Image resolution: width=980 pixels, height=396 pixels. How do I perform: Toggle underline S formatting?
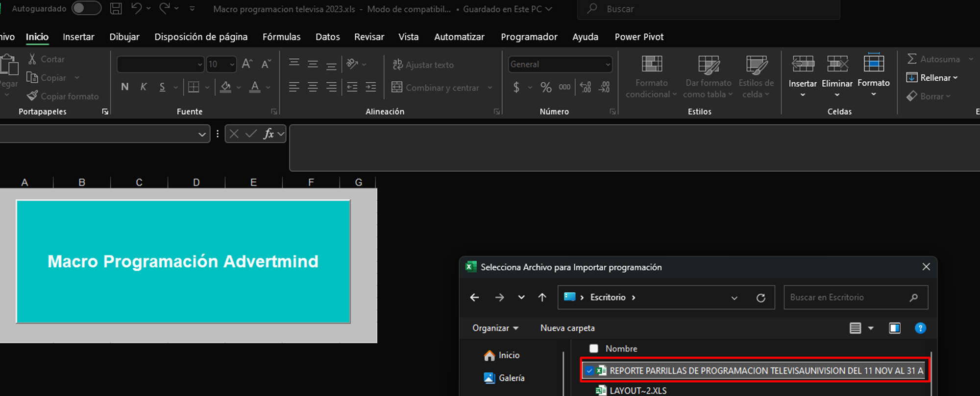(x=162, y=87)
